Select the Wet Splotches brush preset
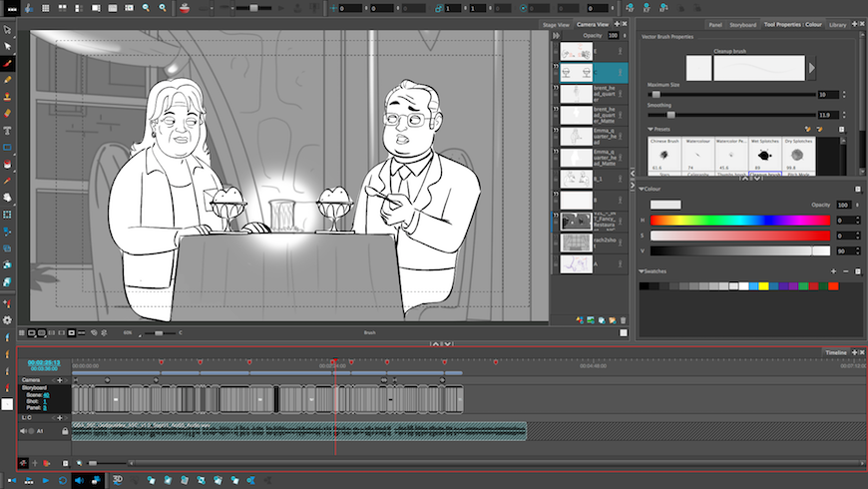The height and width of the screenshot is (489, 868). 764,155
